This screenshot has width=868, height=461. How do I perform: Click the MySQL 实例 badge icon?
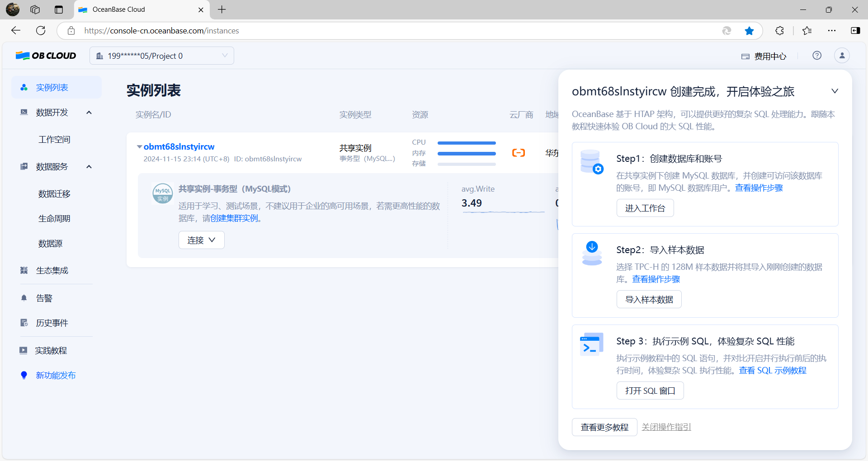163,193
